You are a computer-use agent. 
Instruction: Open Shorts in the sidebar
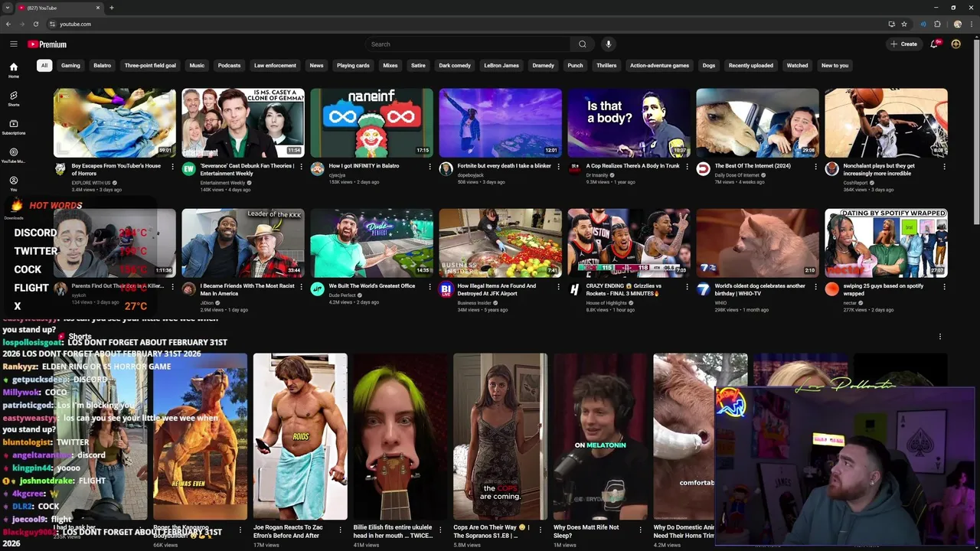[x=14, y=99]
